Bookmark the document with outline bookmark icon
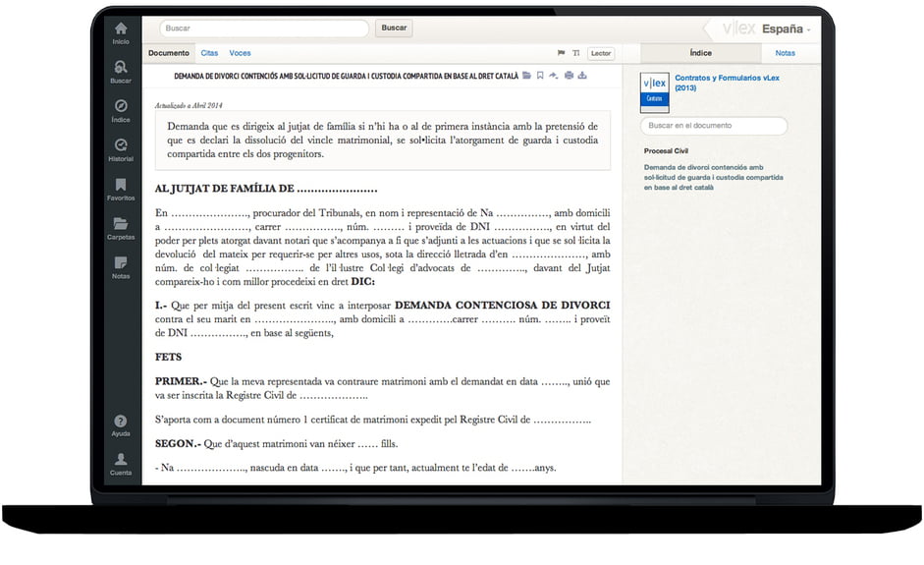 540,76
